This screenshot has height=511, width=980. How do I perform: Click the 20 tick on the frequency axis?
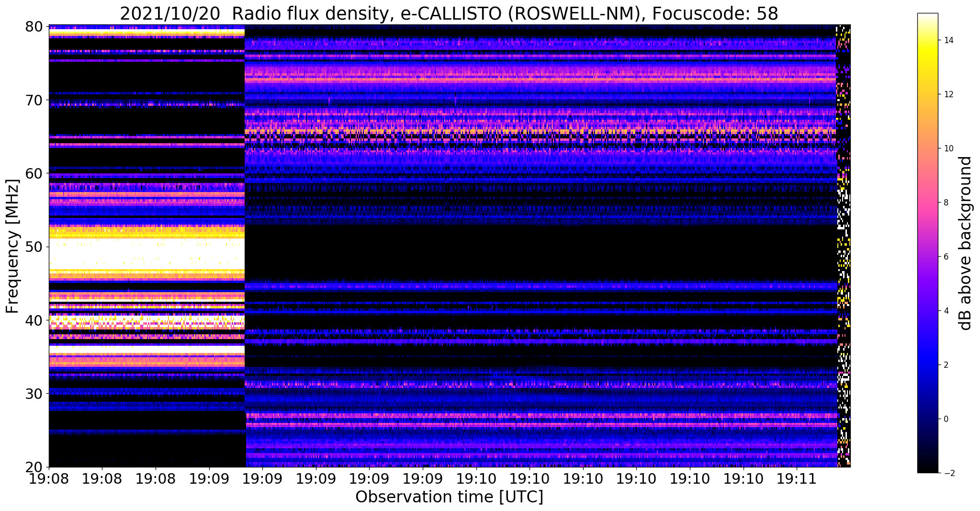click(x=34, y=466)
